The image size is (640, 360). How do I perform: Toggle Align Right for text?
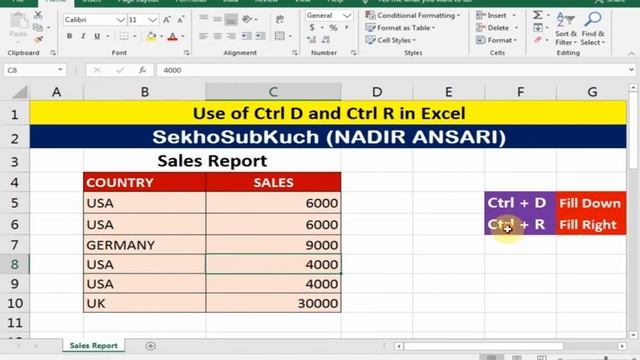231,36
